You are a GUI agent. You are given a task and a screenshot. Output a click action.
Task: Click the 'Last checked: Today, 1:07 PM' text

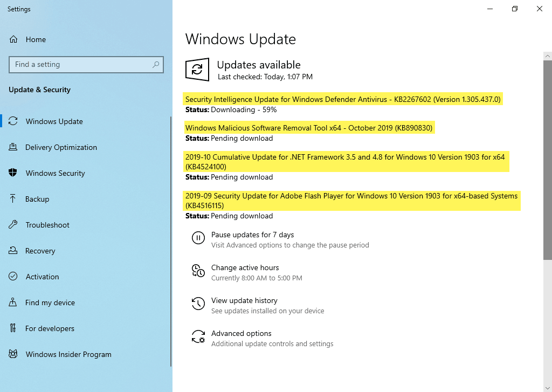coord(265,77)
